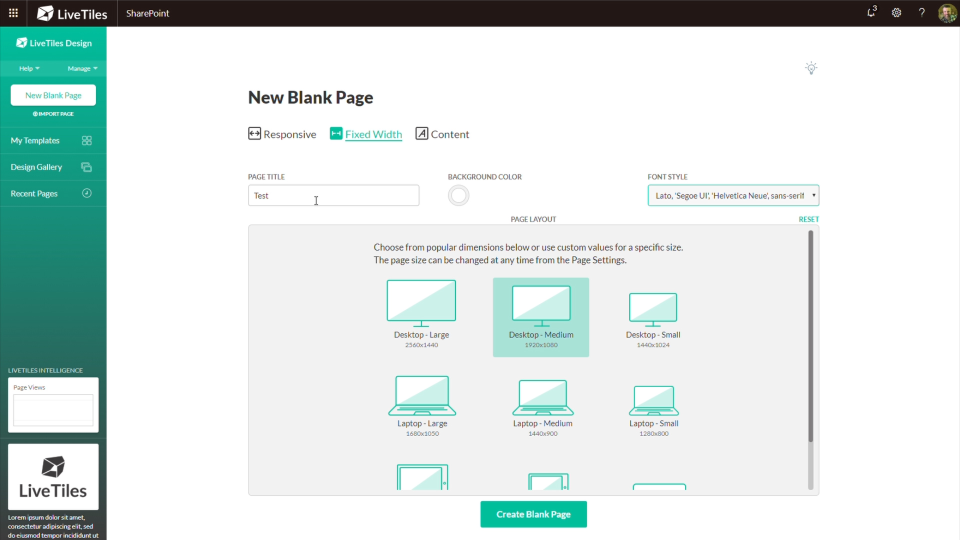Open the app launcher waffle icon
Viewport: 960px width, 540px height.
(13, 13)
